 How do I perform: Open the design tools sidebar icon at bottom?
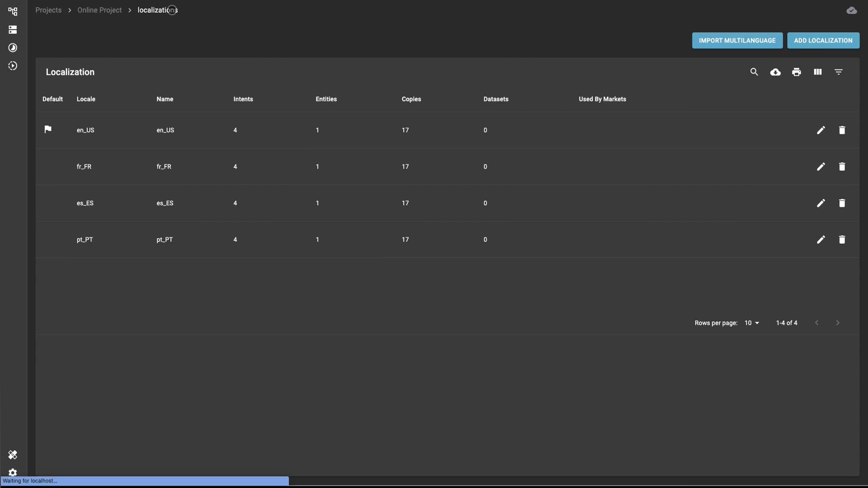coord(13,455)
